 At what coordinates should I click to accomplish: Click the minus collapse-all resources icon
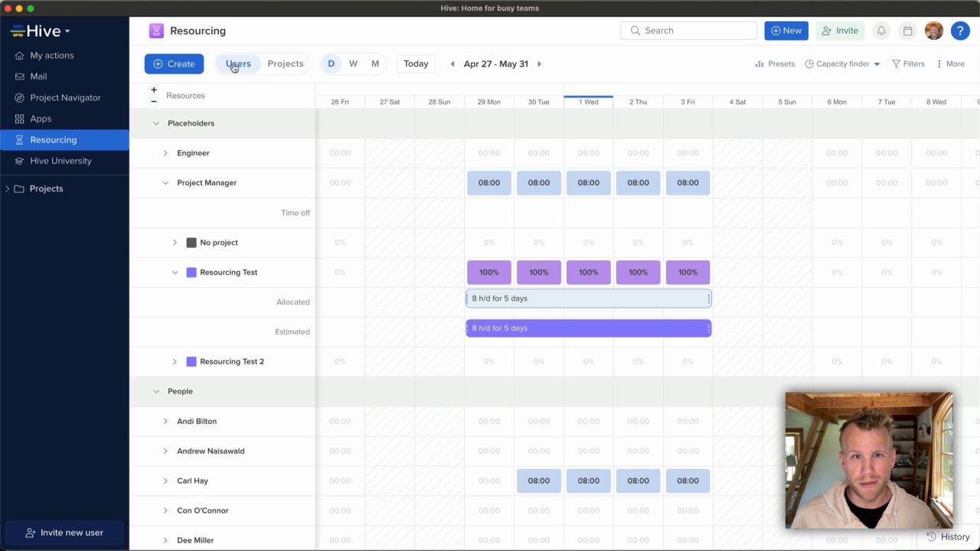[154, 101]
